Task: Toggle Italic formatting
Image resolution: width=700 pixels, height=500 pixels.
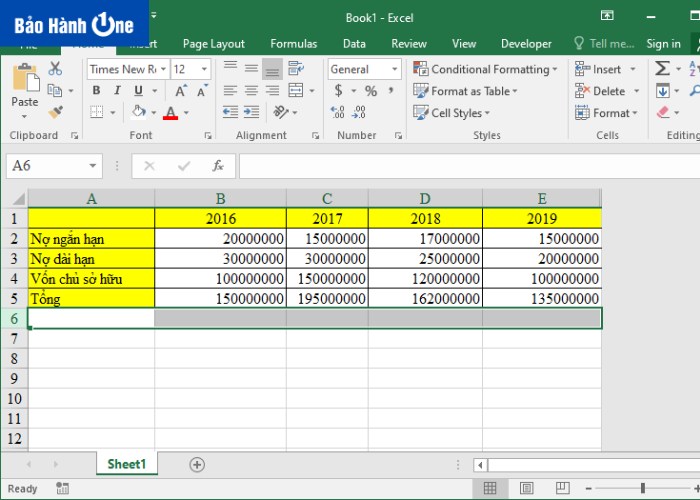Action: (x=115, y=91)
